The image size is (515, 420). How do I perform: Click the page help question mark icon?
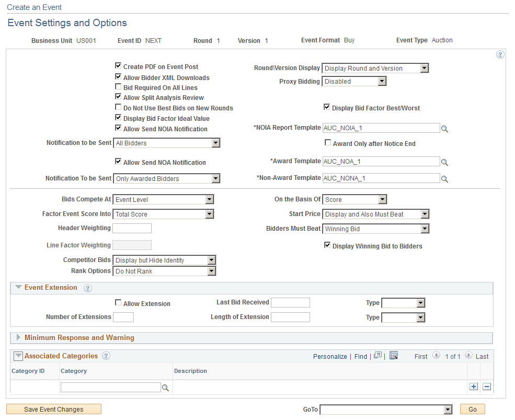[x=500, y=54]
